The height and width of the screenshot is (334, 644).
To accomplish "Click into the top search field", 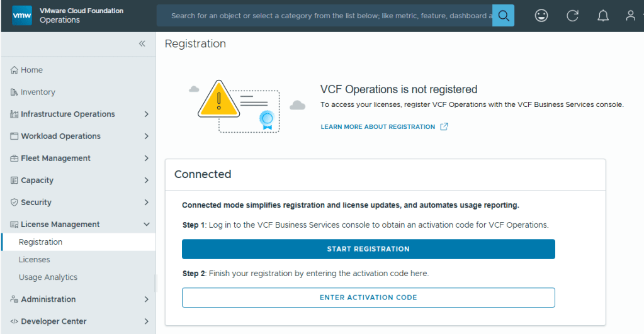I will pos(327,16).
